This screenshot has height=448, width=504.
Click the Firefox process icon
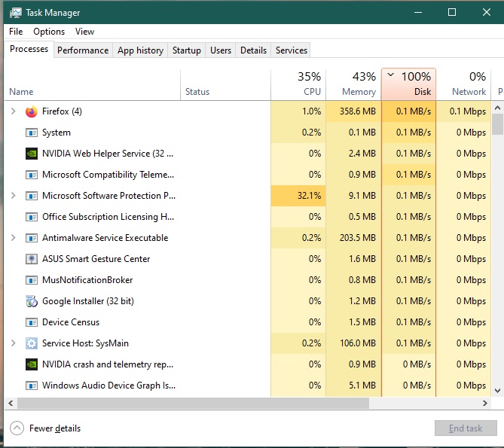coord(32,111)
